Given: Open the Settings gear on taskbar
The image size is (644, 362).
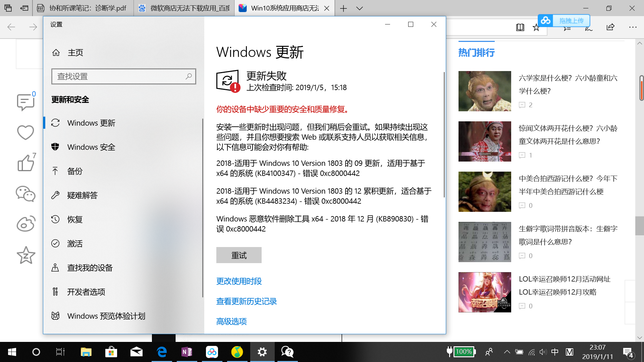Looking at the screenshot, I should pos(262,352).
